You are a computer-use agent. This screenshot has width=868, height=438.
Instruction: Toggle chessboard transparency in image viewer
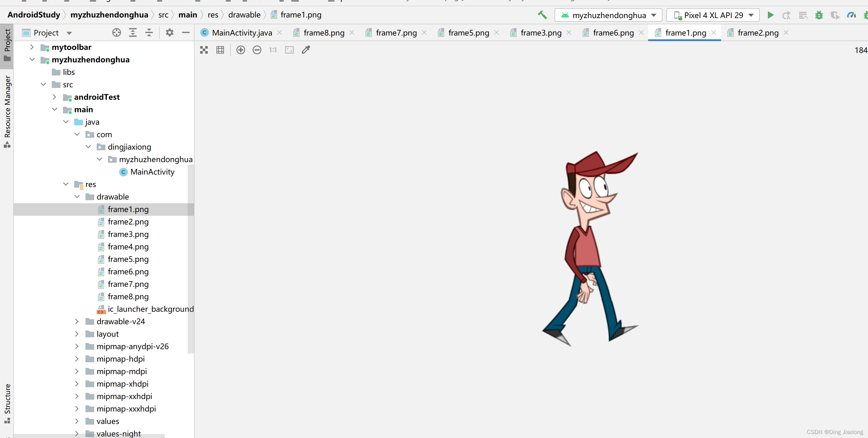coord(204,50)
